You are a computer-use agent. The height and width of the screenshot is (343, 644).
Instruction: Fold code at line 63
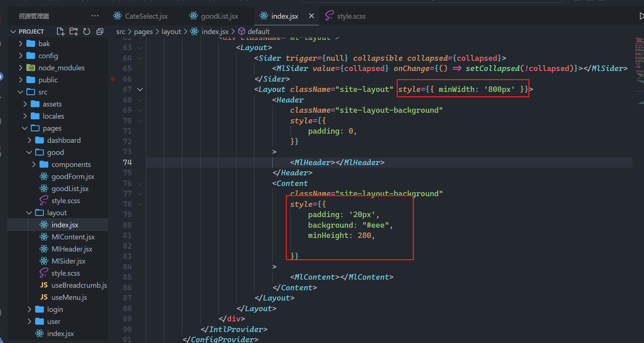140,48
